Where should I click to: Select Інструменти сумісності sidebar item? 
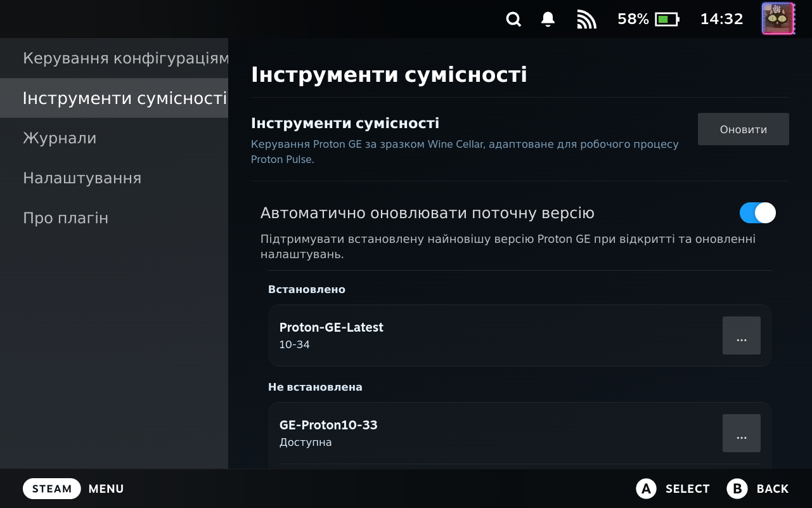click(114, 98)
